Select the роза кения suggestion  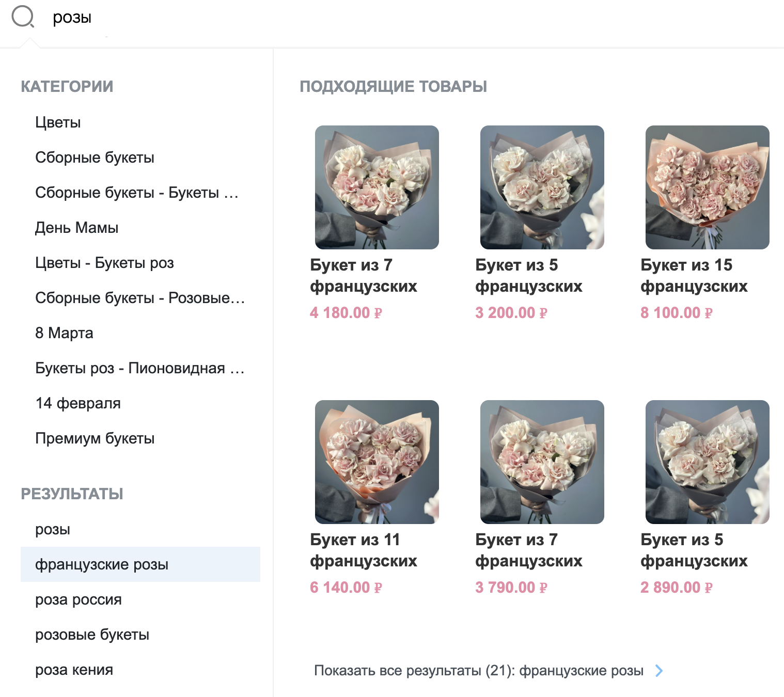tap(74, 670)
